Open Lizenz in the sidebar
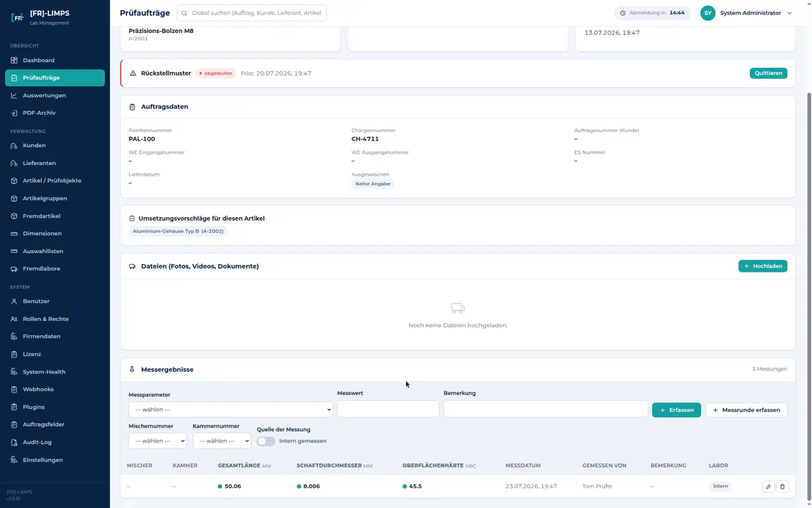Screen dimensions: 812x508 [55, 354]
